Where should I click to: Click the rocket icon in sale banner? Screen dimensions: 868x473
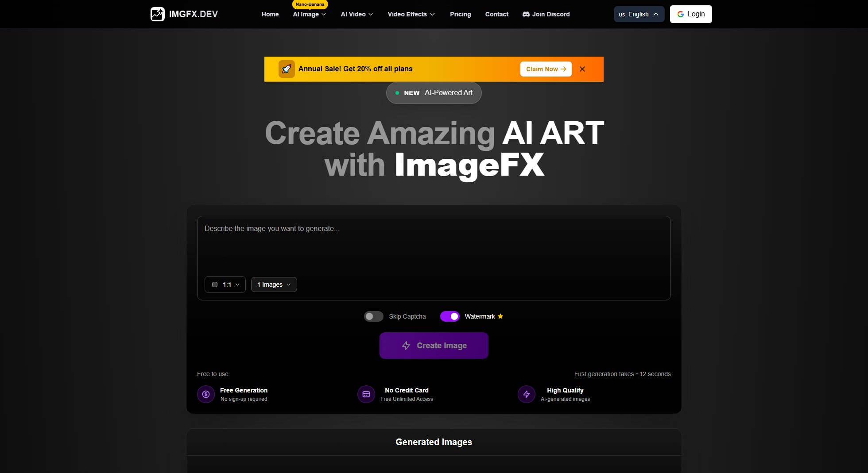pos(287,69)
